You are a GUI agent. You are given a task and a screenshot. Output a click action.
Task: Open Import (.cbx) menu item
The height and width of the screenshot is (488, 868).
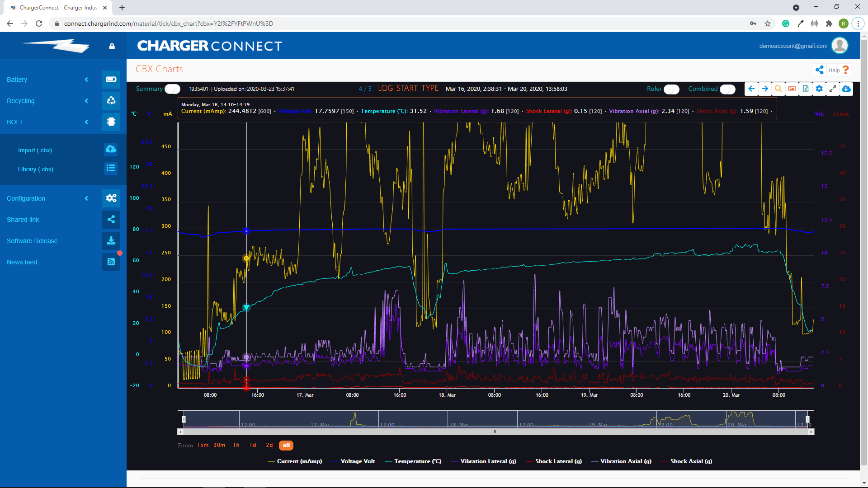35,150
